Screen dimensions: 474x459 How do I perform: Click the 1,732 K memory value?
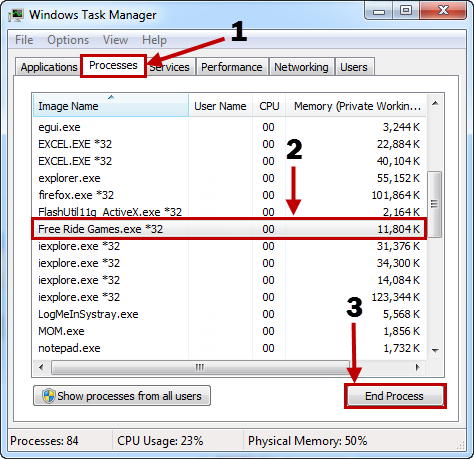click(401, 348)
